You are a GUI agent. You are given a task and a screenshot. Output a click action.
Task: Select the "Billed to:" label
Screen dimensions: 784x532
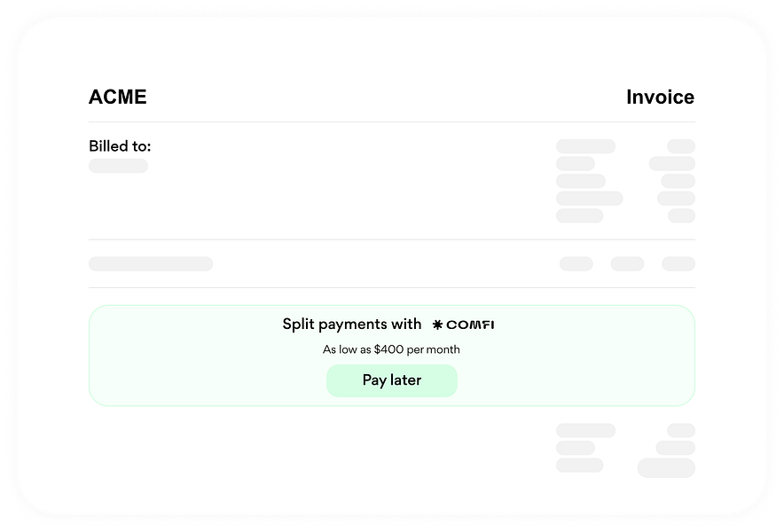click(x=120, y=146)
